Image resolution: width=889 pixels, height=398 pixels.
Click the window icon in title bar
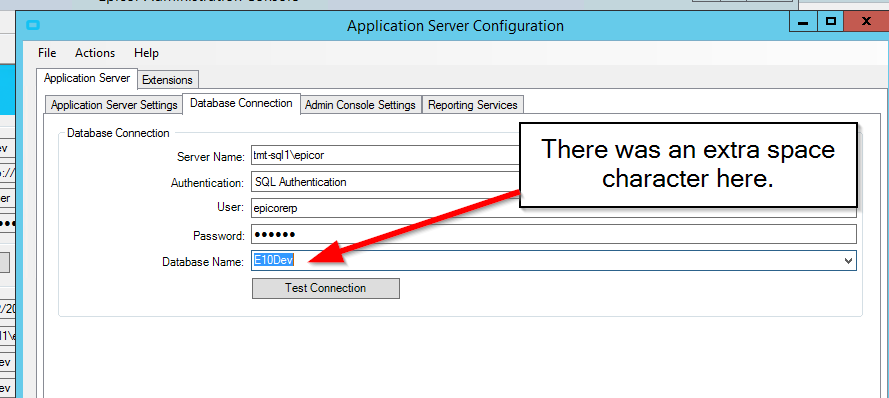click(33, 25)
